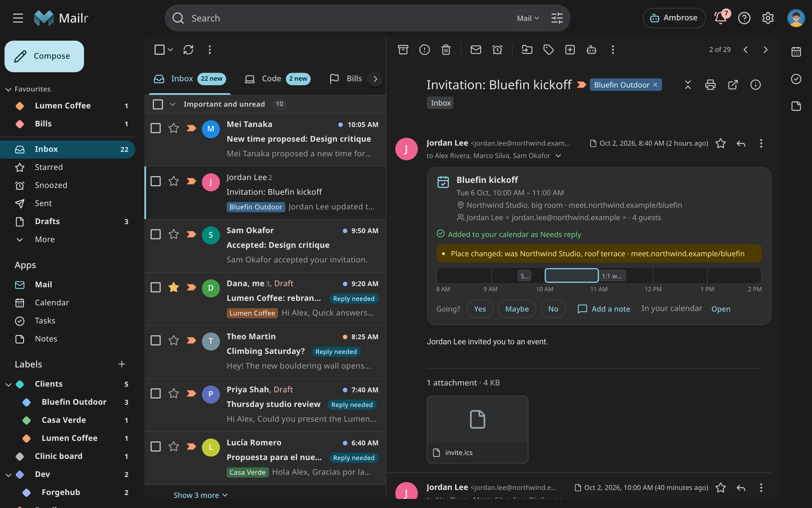Mark the email as unread
The height and width of the screenshot is (508, 812).
tap(476, 50)
